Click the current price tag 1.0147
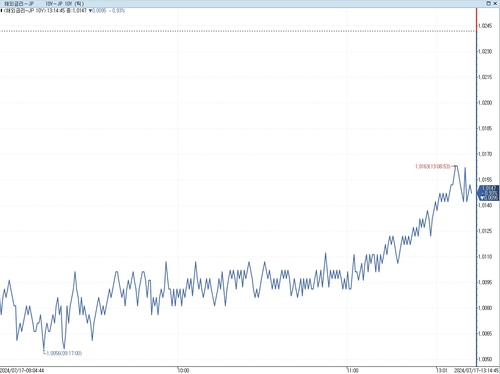The height and width of the screenshot is (374, 500). [x=489, y=193]
